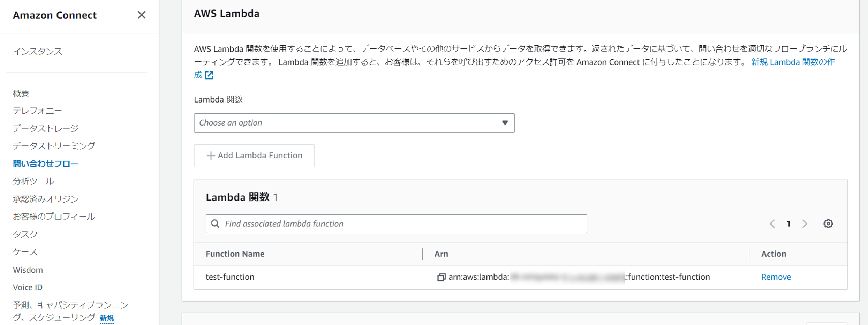Open the Lambda 関数 Choose an option dropdown
The image size is (868, 325).
point(354,123)
